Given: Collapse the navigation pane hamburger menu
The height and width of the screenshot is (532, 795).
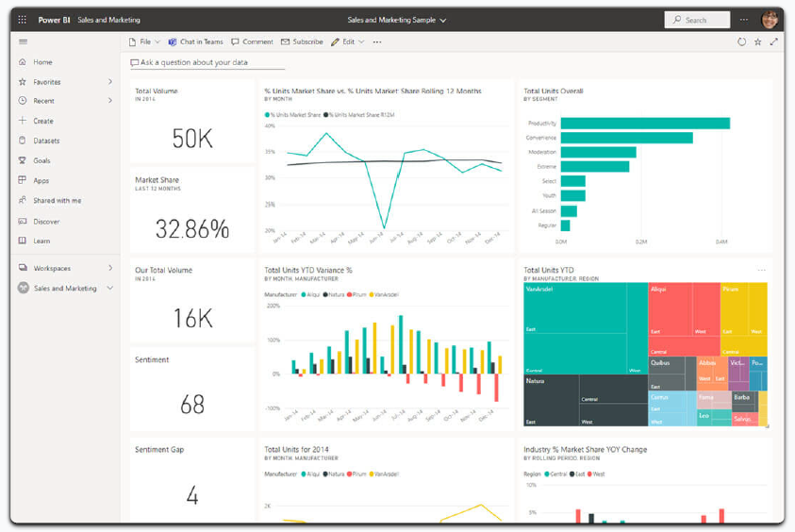Looking at the screenshot, I should tap(23, 42).
